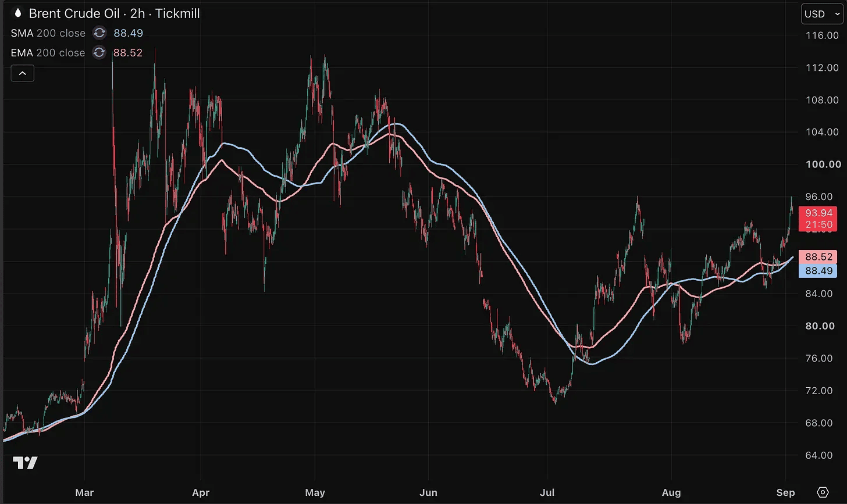Click the SMA 200 refresh icon
The height and width of the screenshot is (504, 847).
99,33
